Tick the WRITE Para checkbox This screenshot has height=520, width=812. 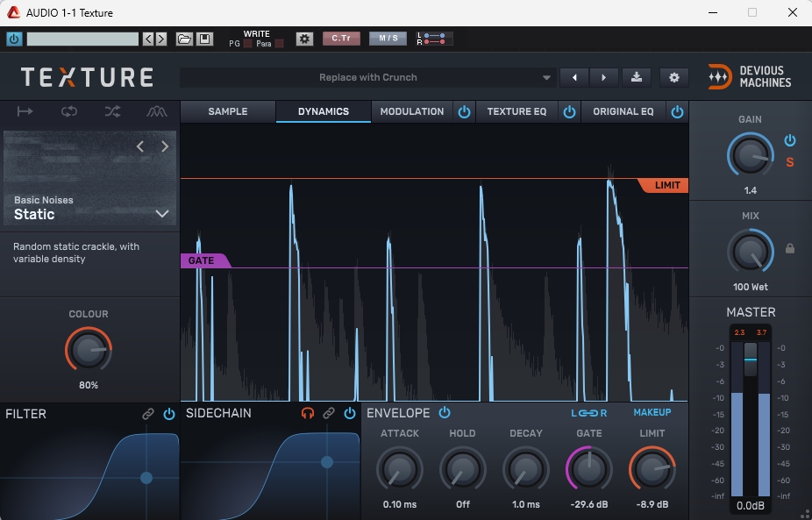[x=279, y=44]
